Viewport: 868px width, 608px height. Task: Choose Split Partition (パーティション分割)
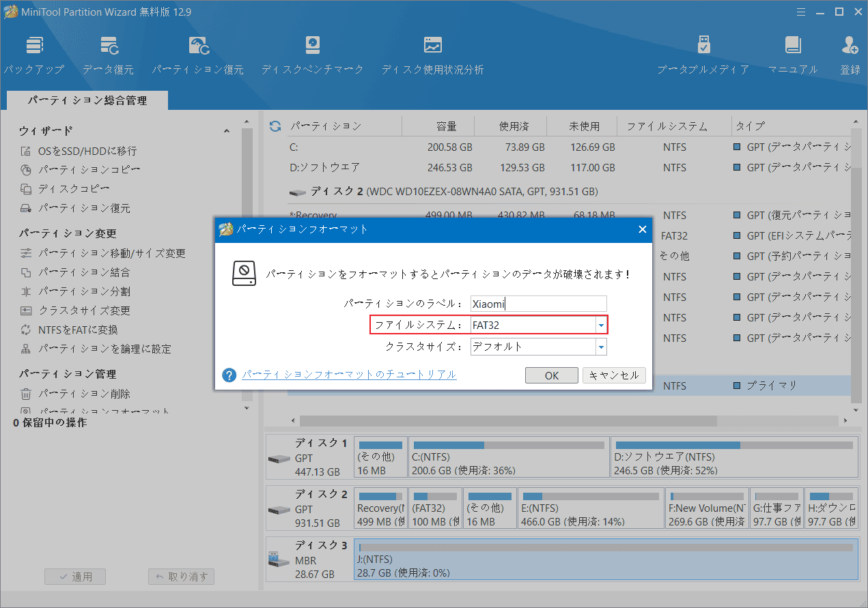coord(74,291)
